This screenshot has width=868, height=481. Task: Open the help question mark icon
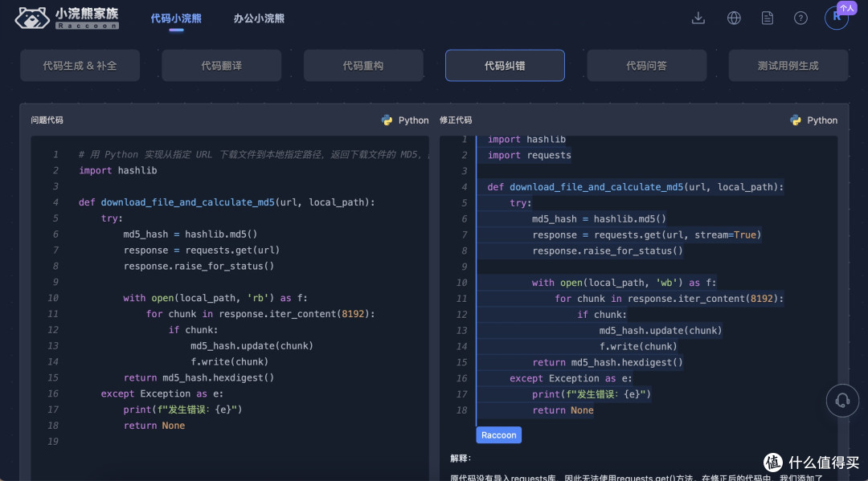coord(800,18)
